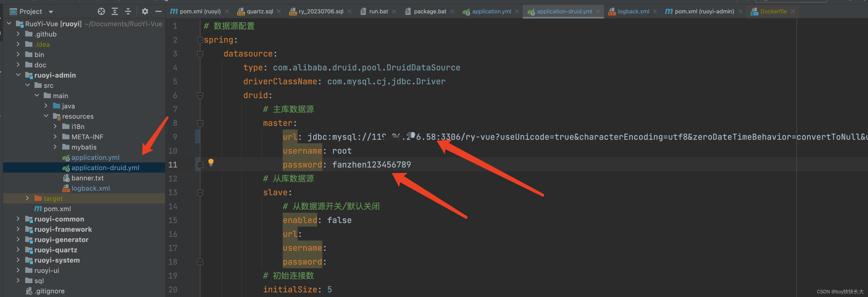Image resolution: width=868 pixels, height=297 pixels.
Task: Close the pom.xml (ruoyi-admin) tab
Action: coord(740,12)
